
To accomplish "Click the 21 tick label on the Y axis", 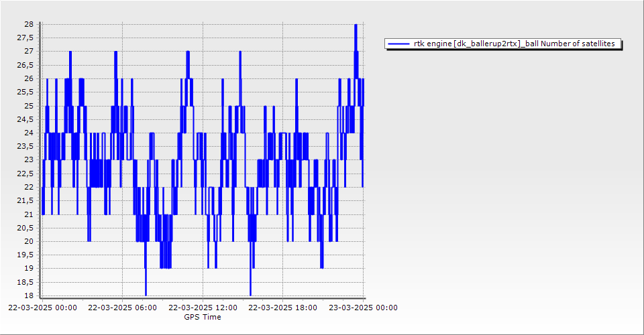I will tap(29, 214).
